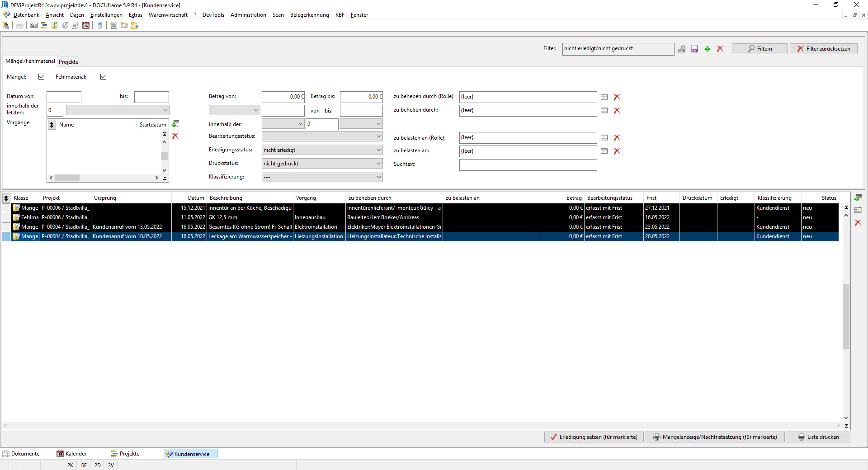Open the Datenbank menu

(26, 15)
